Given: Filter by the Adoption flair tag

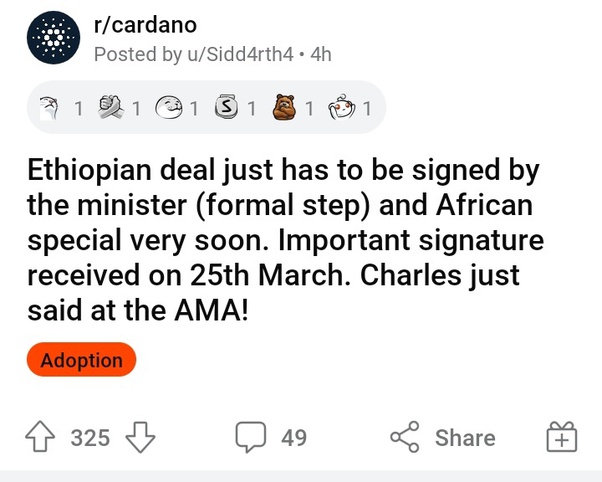Looking at the screenshot, I should (x=81, y=360).
